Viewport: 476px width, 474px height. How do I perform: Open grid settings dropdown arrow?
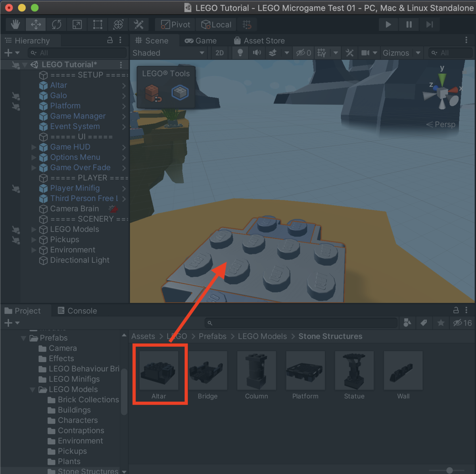(x=336, y=53)
